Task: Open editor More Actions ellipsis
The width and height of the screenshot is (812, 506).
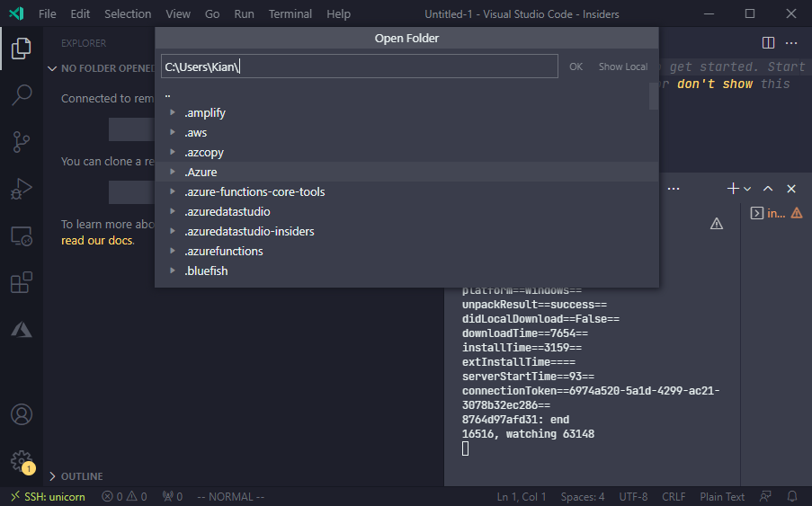Action: pyautogui.click(x=791, y=43)
